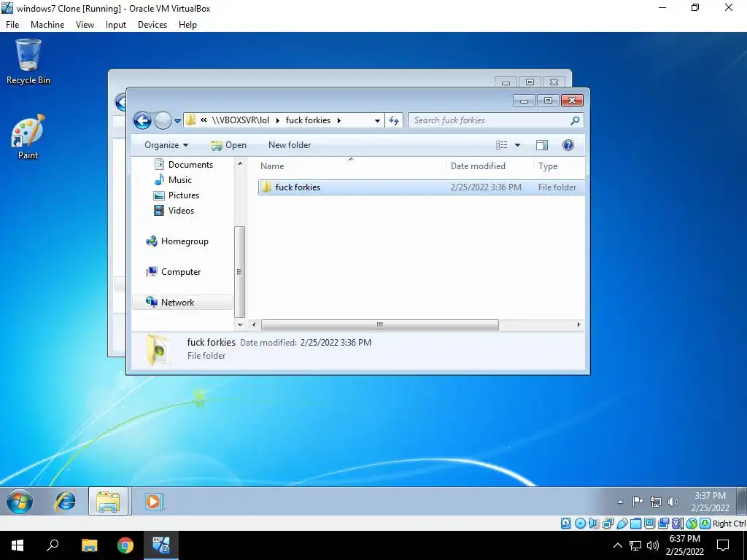Click the VirtualBox display status icon
Image resolution: width=747 pixels, height=560 pixels.
pos(649,524)
